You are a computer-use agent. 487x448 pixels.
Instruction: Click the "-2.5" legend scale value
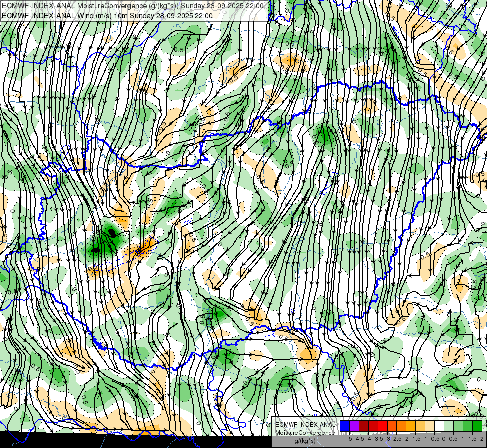(396, 439)
